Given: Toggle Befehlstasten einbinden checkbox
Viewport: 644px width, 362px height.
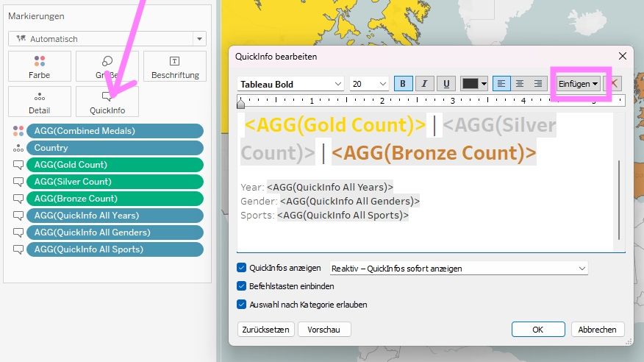Looking at the screenshot, I should pyautogui.click(x=241, y=286).
